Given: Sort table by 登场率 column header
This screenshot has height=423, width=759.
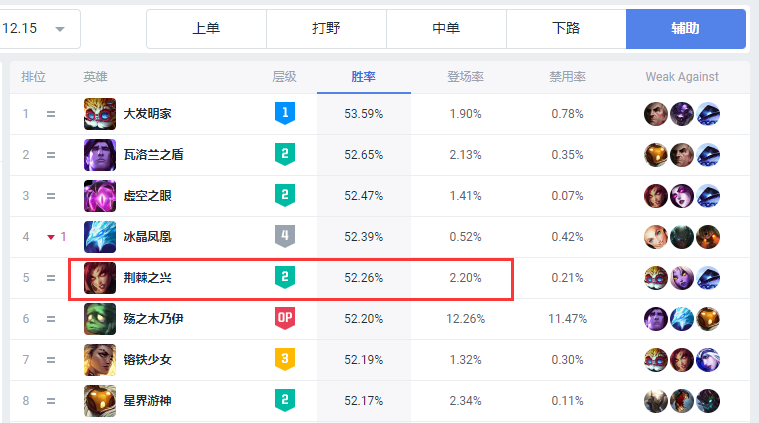Looking at the screenshot, I should pyautogui.click(x=465, y=77).
